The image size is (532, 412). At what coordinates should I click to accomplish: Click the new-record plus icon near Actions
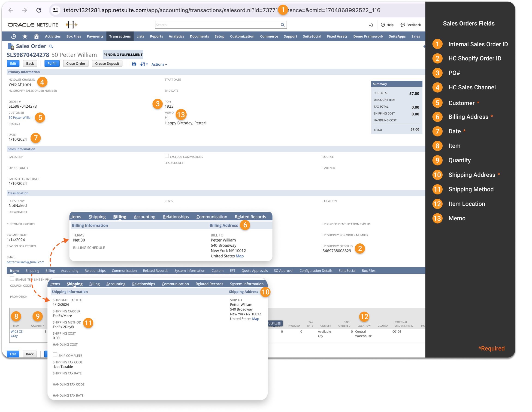click(x=144, y=64)
